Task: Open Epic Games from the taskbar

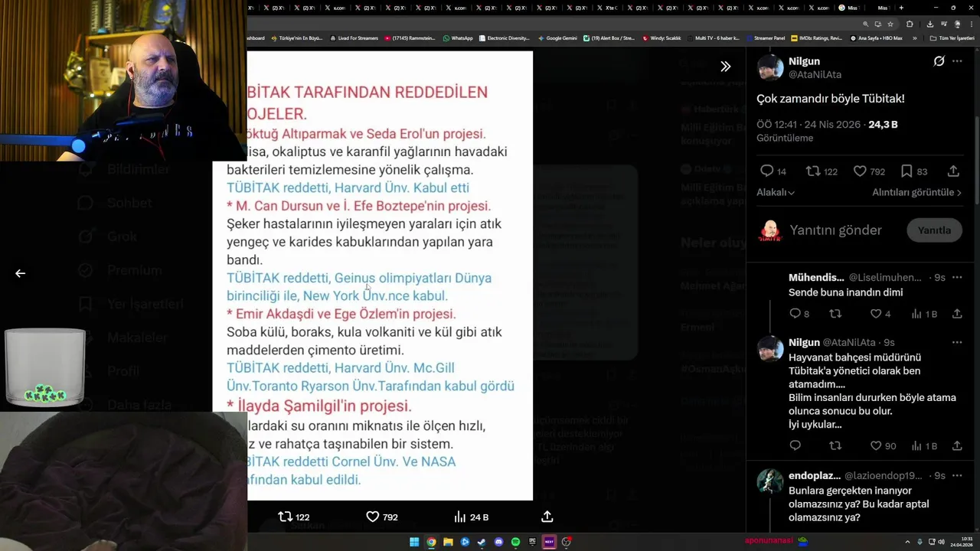Action: (532, 542)
